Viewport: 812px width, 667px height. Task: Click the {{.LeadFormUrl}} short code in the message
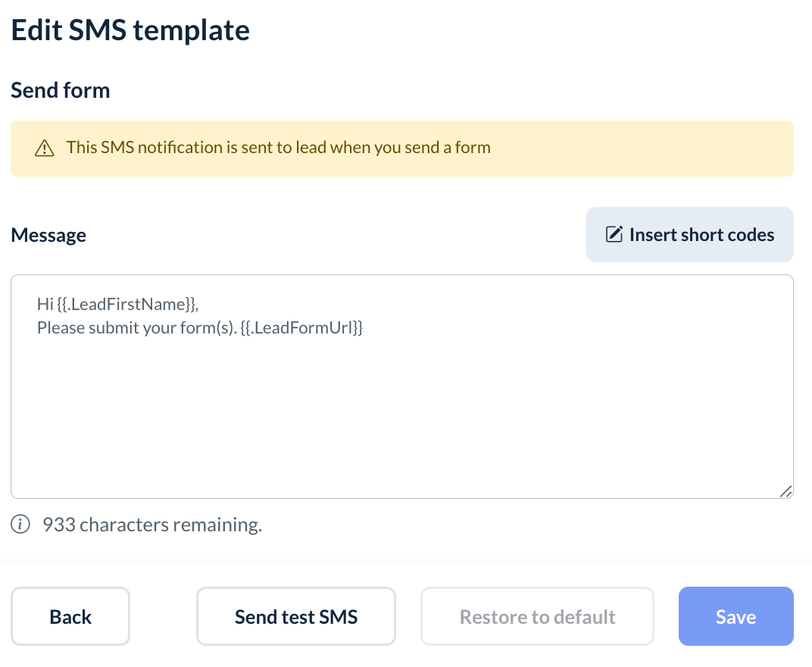click(x=301, y=329)
